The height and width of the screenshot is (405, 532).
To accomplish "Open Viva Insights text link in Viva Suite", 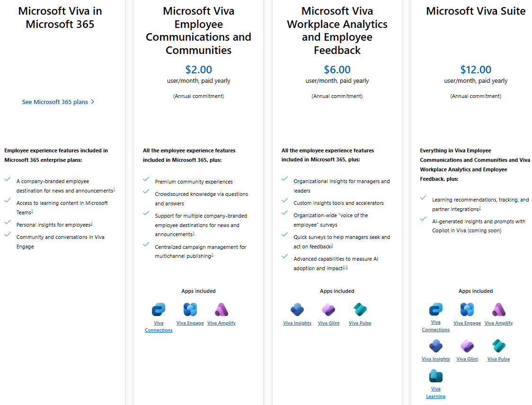I will click(435, 359).
